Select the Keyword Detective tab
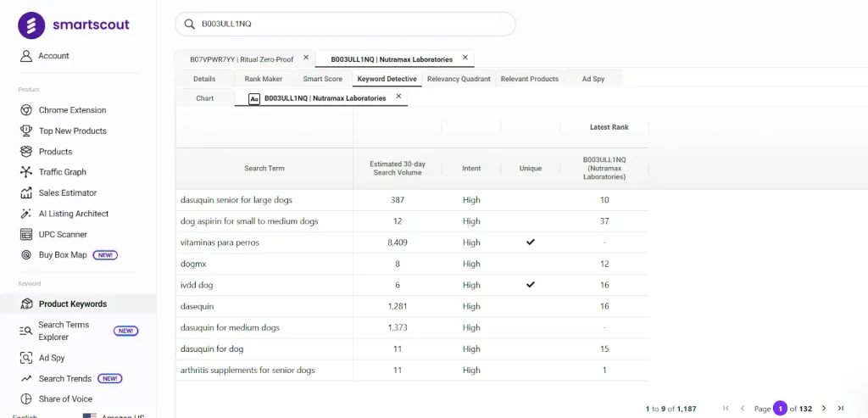 coord(387,79)
